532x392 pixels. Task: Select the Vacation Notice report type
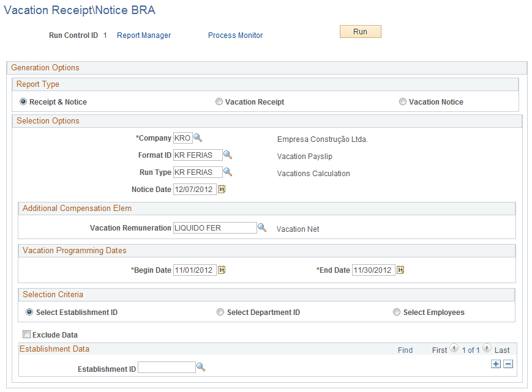[403, 102]
